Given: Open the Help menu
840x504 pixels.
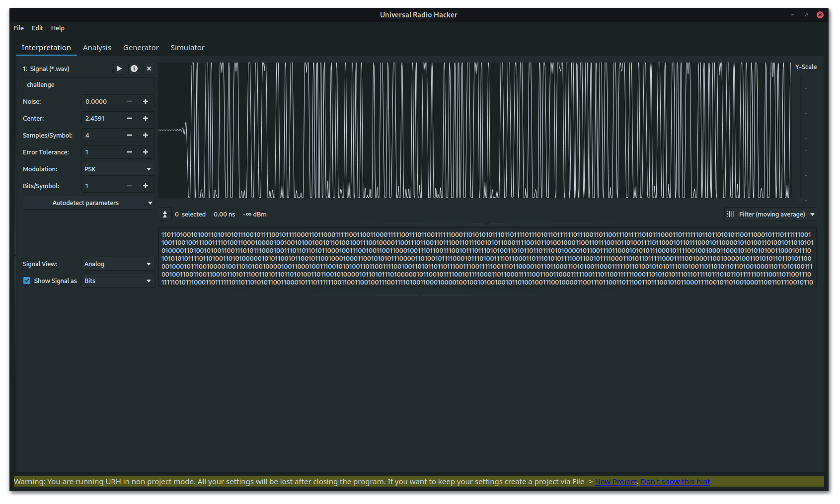Looking at the screenshot, I should 58,28.
